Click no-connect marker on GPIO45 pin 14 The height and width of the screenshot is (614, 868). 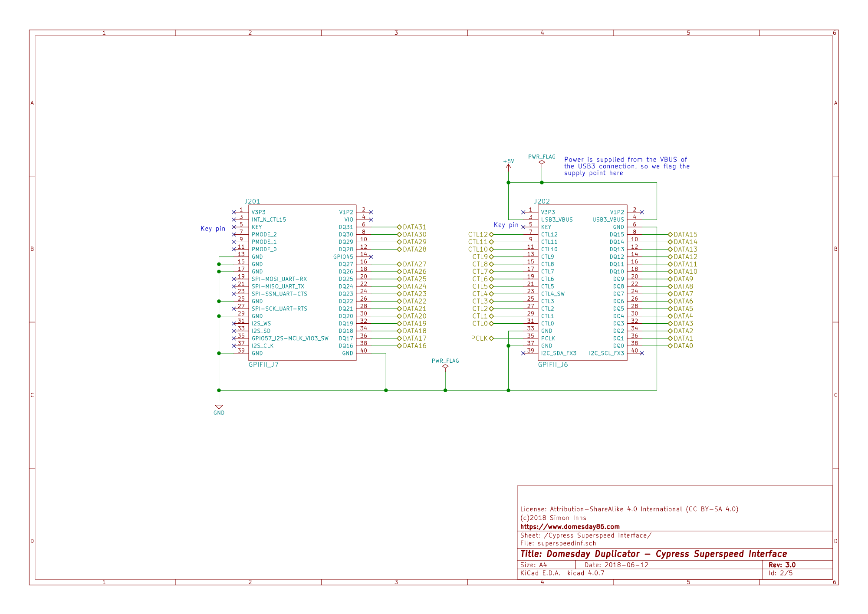point(371,257)
